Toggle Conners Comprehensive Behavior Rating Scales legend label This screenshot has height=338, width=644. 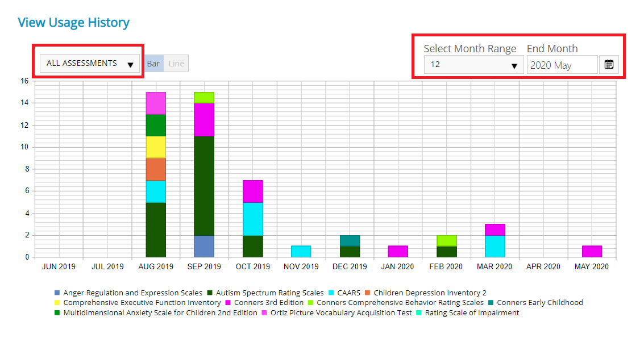pyautogui.click(x=400, y=303)
